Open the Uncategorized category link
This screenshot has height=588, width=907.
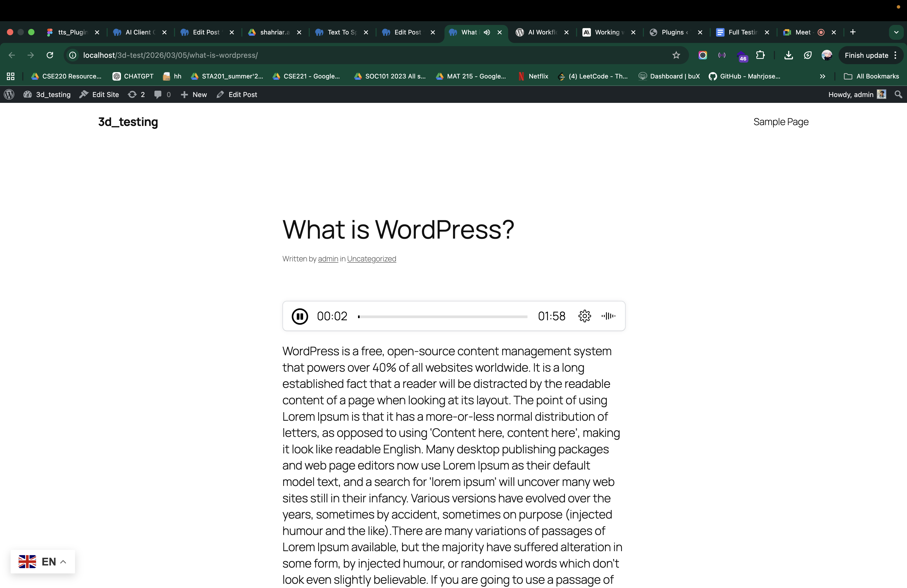pyautogui.click(x=371, y=259)
